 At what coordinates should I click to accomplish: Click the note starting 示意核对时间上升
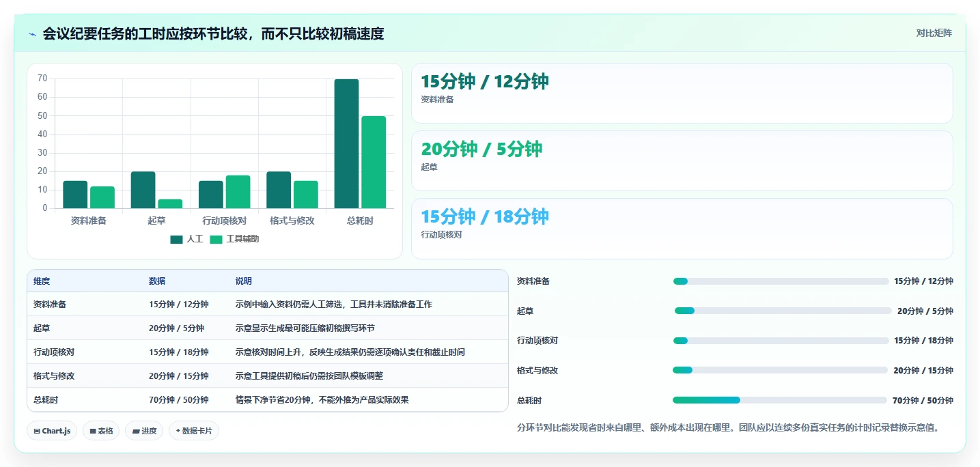[x=350, y=352]
